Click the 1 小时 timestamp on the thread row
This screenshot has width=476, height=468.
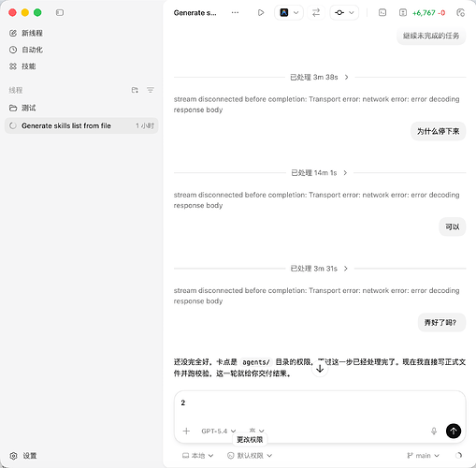(x=145, y=125)
